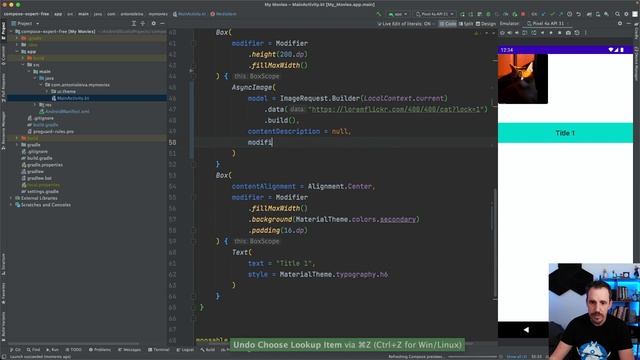The height and width of the screenshot is (360, 640).
Task: Open IDE settings gear at top right
Action: (626, 14)
